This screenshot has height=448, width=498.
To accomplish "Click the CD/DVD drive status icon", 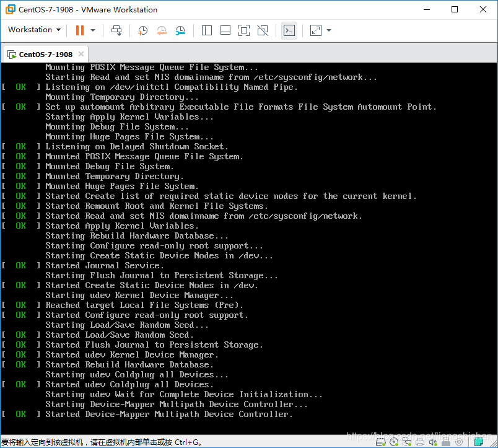I will pyautogui.click(x=394, y=442).
